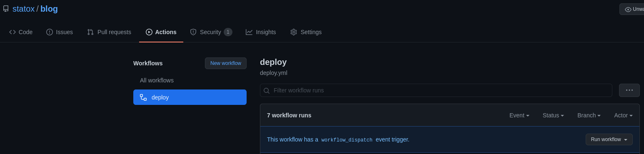
Task: Focus the Filter workflow runs field
Action: (x=436, y=90)
